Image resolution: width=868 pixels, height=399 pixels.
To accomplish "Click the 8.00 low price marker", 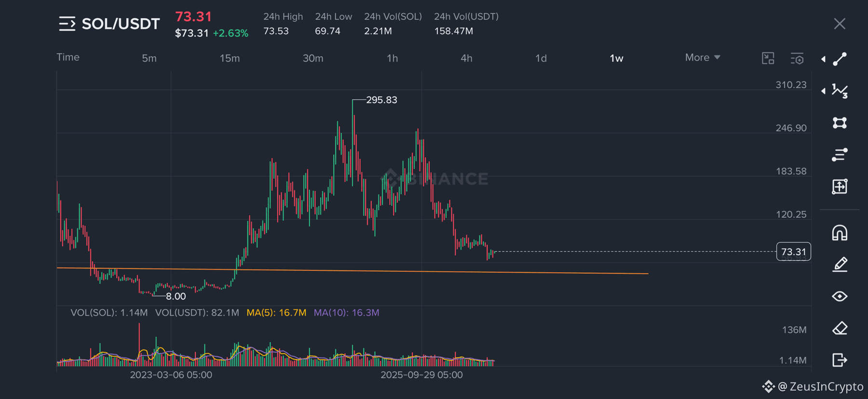I will pos(176,296).
